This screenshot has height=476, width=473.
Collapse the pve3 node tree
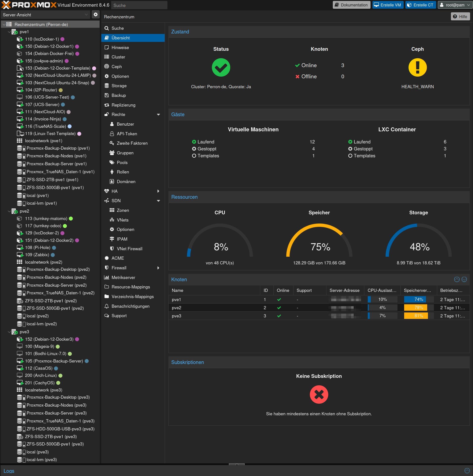coord(9,332)
